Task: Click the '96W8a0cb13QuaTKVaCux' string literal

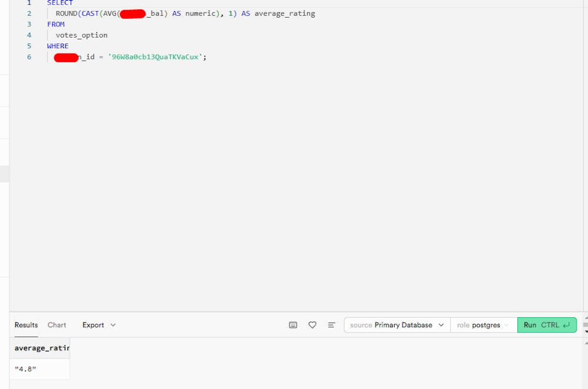Action: click(155, 57)
